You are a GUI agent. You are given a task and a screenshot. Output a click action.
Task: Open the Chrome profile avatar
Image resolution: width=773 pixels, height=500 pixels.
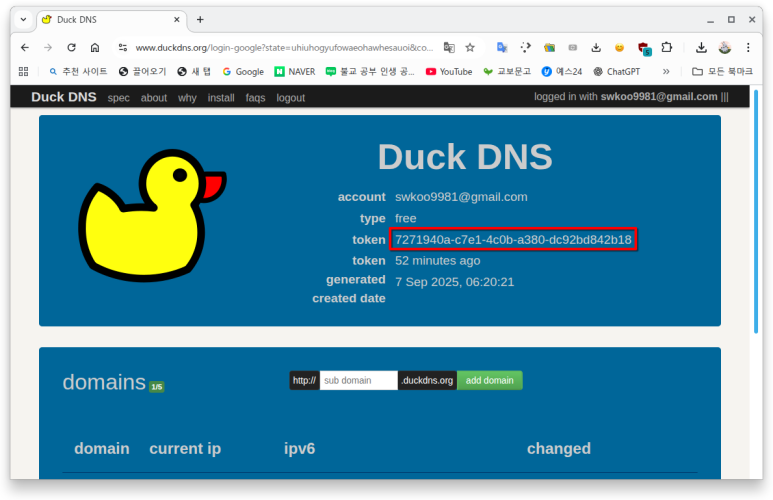tap(725, 47)
